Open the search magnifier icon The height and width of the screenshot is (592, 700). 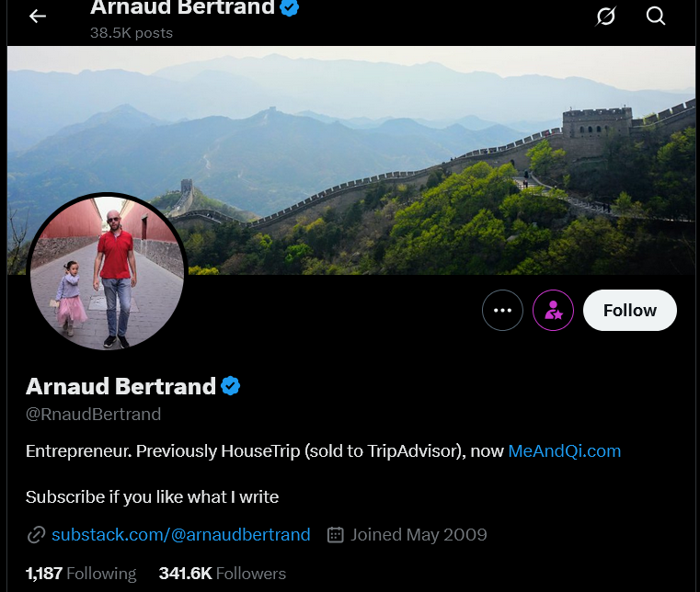[655, 16]
